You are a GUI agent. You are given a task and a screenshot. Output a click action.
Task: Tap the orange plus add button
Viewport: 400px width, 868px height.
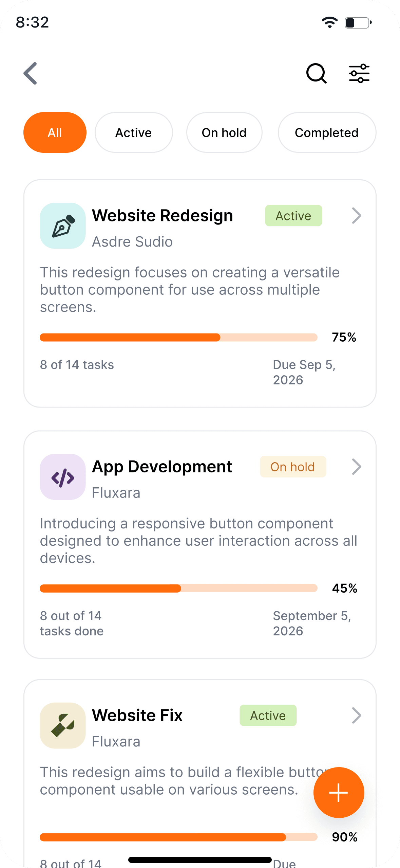(339, 792)
